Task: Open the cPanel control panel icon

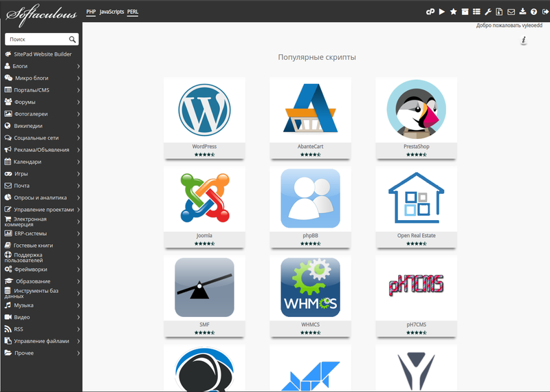Action: (430, 12)
